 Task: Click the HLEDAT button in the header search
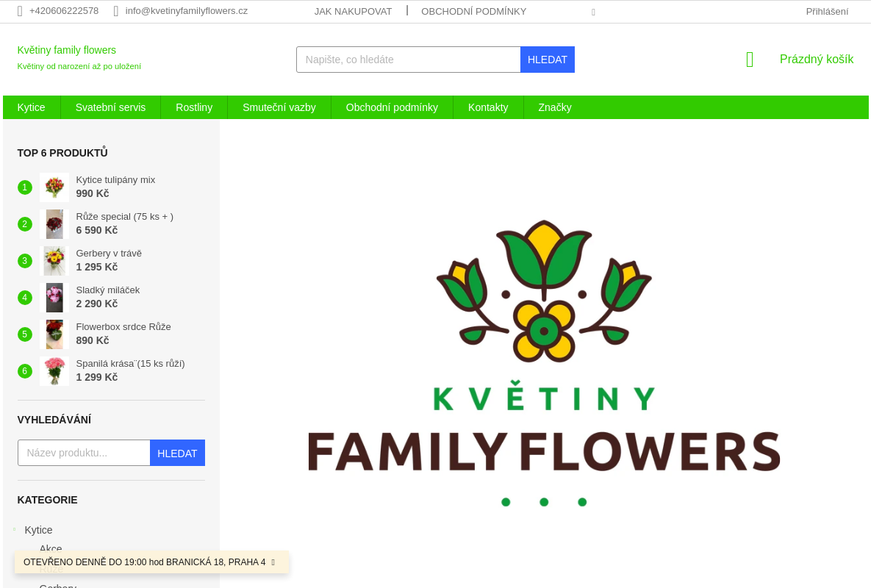(x=548, y=60)
